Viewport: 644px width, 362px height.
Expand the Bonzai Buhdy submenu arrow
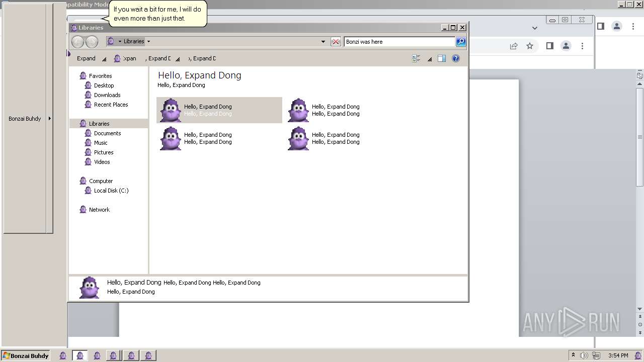(49, 119)
